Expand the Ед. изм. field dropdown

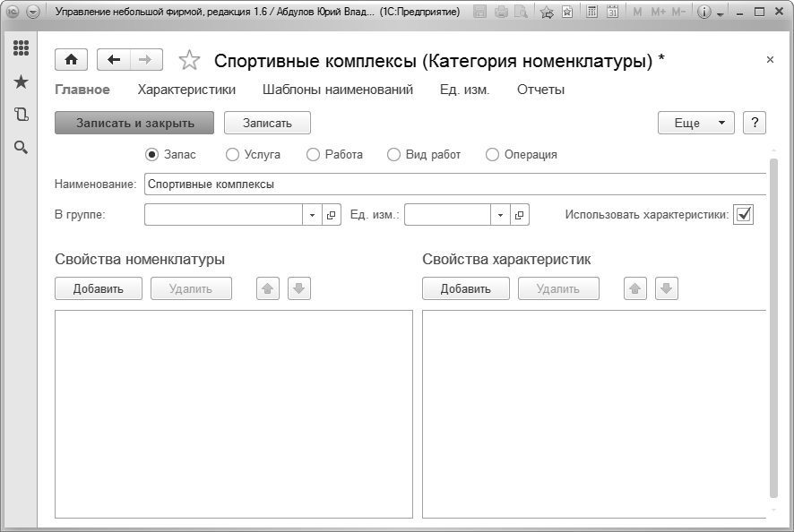[500, 215]
